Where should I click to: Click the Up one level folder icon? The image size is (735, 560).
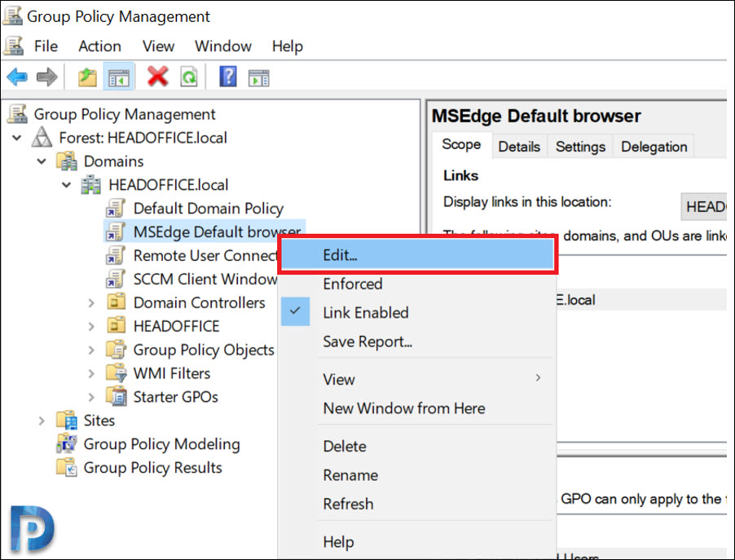pyautogui.click(x=87, y=77)
